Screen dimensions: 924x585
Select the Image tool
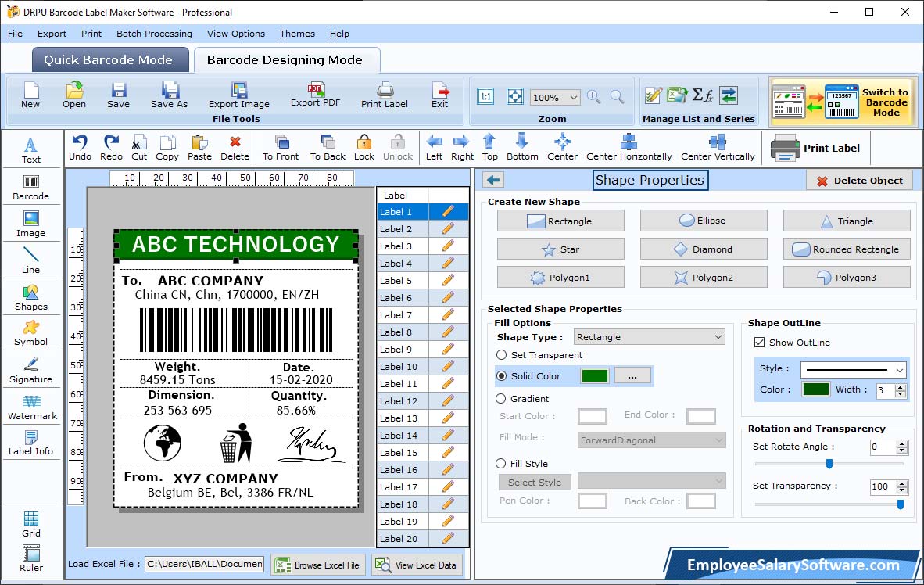pyautogui.click(x=31, y=224)
